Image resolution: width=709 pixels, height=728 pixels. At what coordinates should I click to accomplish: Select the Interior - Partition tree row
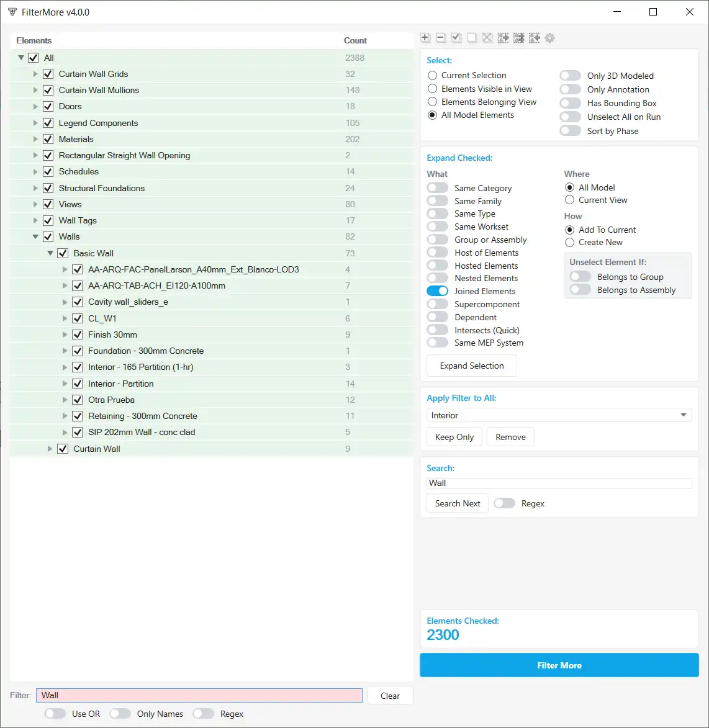[x=121, y=384]
